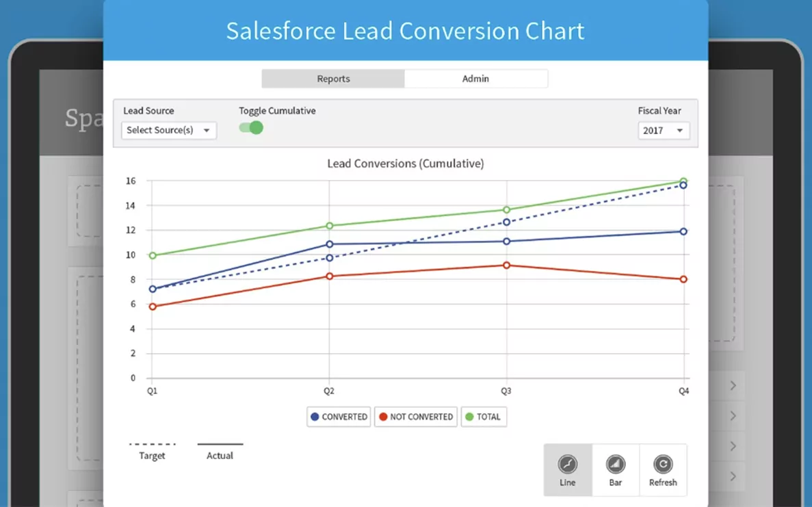Open the Select Source(s) dropdown
This screenshot has height=507, width=812.
[168, 130]
